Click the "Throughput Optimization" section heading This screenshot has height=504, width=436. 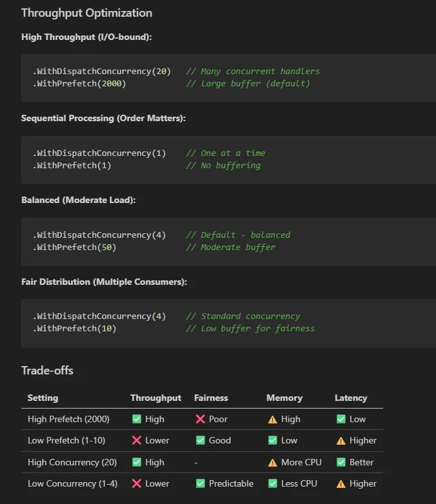pyautogui.click(x=86, y=13)
